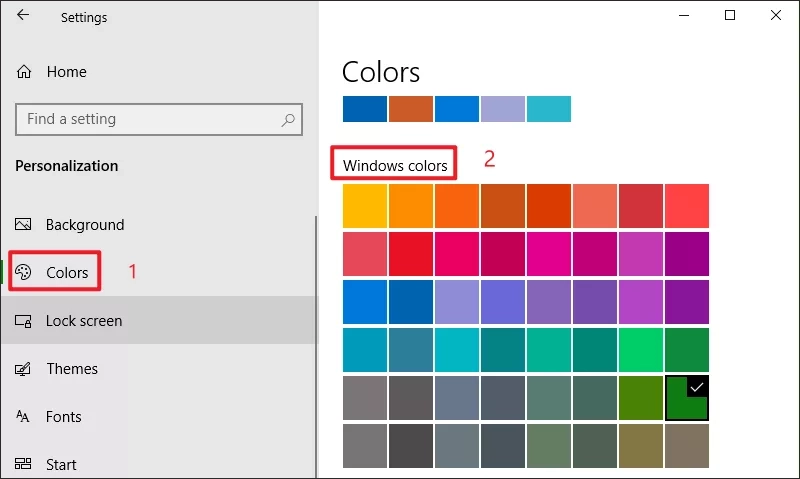800x479 pixels.
Task: Choose the olive green Windows color
Action: pyautogui.click(x=641, y=398)
